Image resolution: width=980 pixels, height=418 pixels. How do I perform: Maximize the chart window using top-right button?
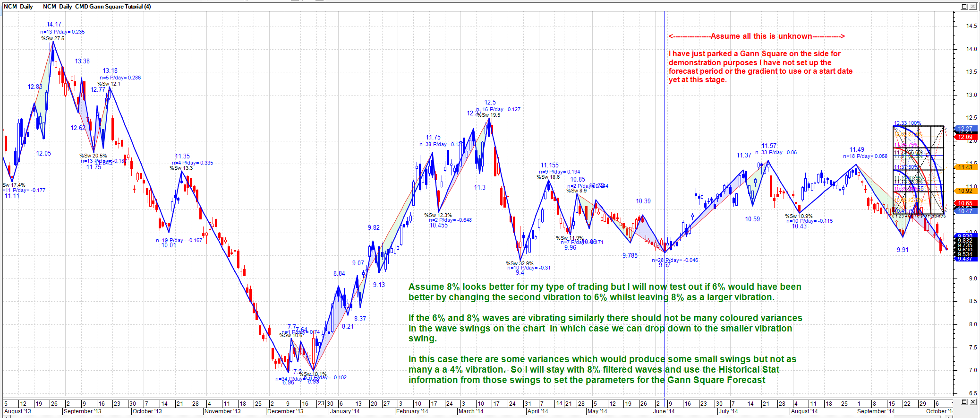964,6
